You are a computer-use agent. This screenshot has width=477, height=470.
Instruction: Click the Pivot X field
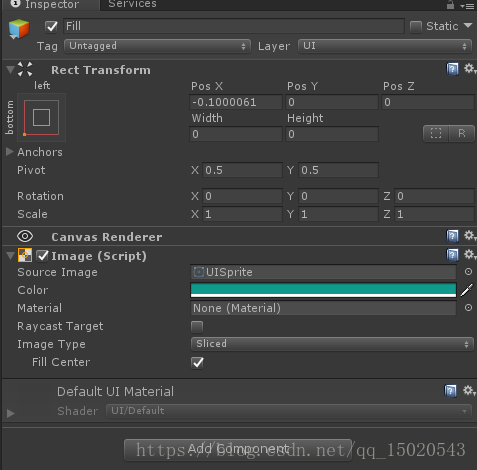tap(242, 170)
